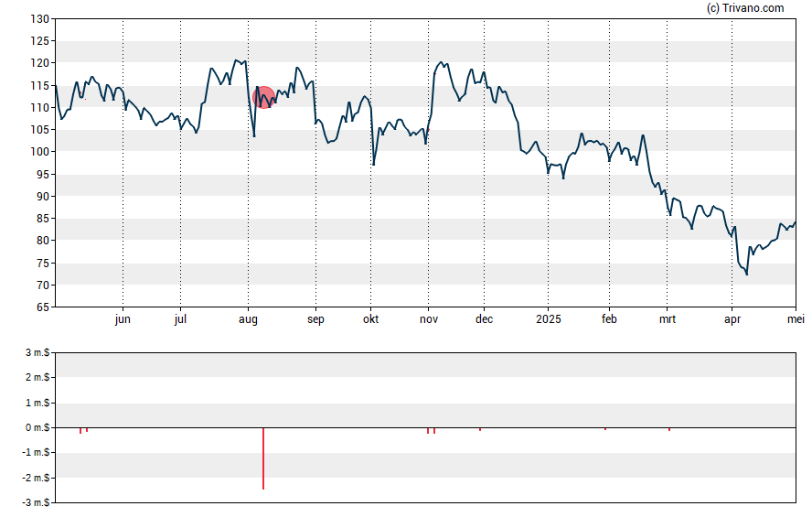The image size is (812, 517).
Task: Click the 'sep' month label
Action: tap(315, 319)
